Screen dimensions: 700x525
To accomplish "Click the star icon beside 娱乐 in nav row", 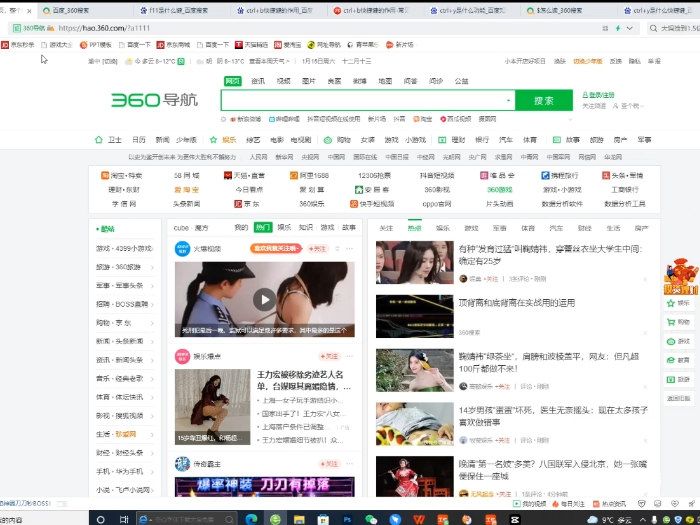I will [x=213, y=140].
